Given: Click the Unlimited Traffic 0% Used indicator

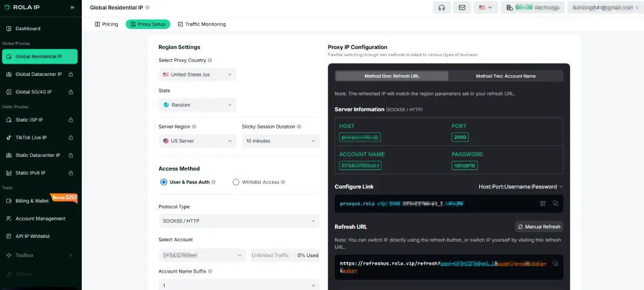Looking at the screenshot, I should pyautogui.click(x=285, y=255).
